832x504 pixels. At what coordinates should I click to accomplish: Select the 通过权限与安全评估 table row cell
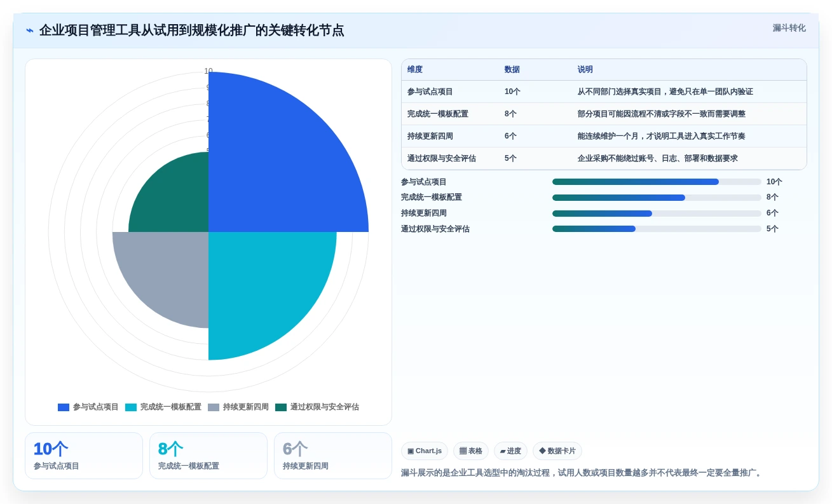tap(442, 158)
